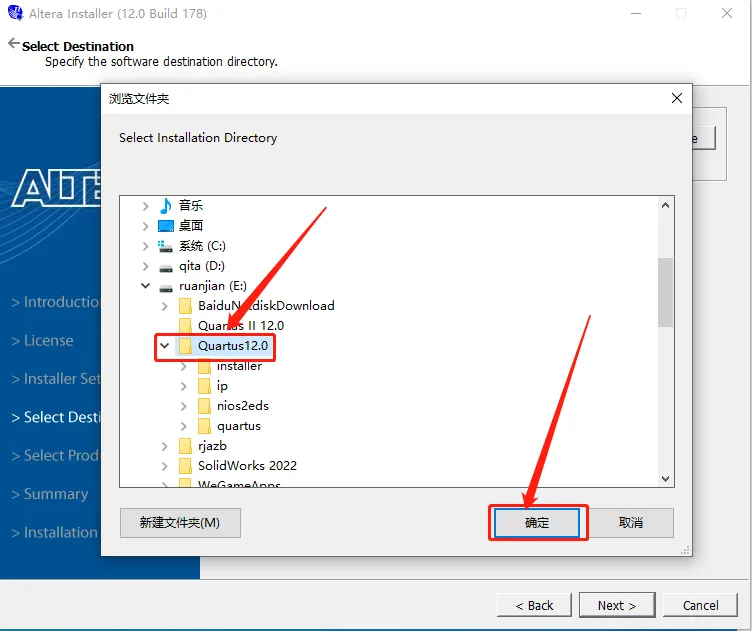Viewport: 752px width, 631px height.
Task: Expand the nios2eds subfolder node
Action: tap(184, 406)
